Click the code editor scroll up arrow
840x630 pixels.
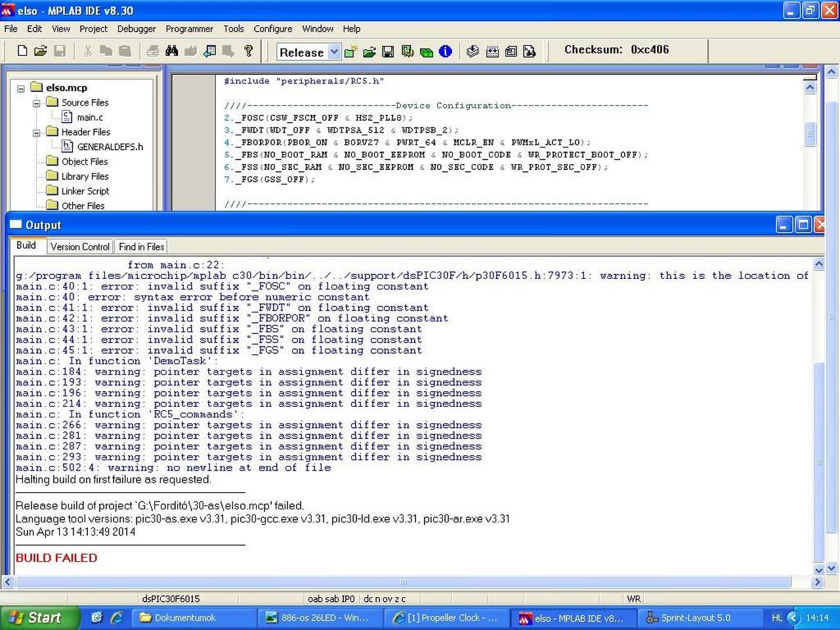point(810,87)
